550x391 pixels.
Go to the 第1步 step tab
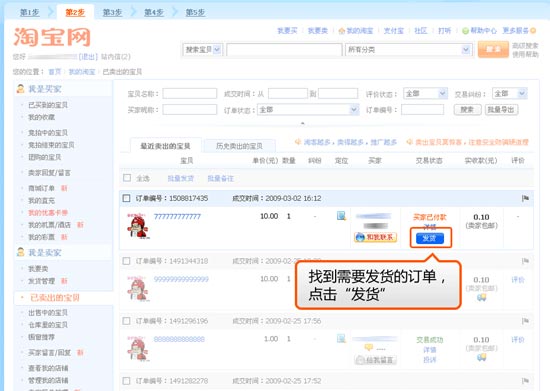pos(29,13)
